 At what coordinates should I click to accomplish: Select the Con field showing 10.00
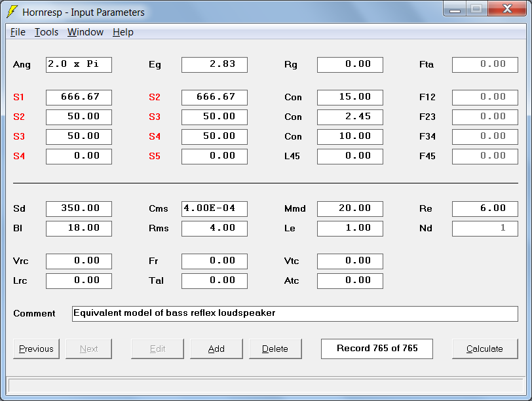(350, 137)
